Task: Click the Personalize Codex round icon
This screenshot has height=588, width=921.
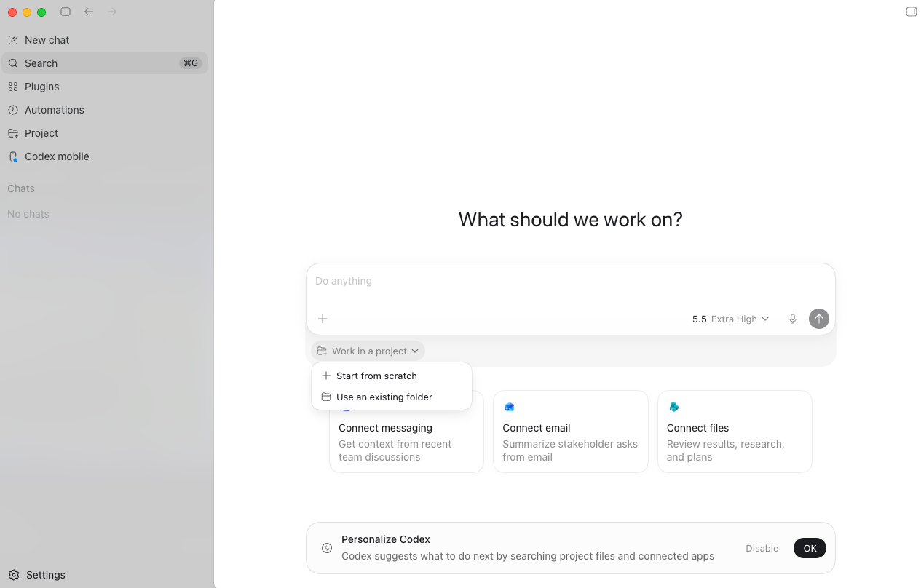Action: (327, 548)
